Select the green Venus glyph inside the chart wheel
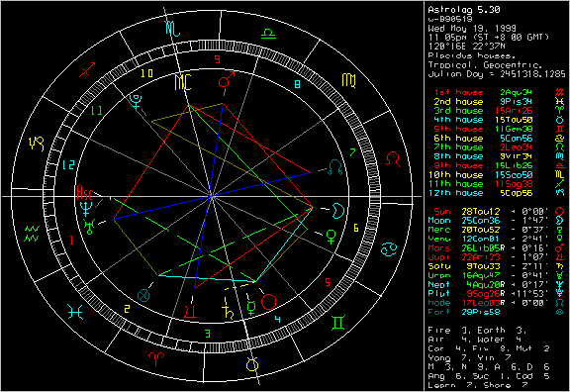This screenshot has height=392, width=570. (332, 237)
